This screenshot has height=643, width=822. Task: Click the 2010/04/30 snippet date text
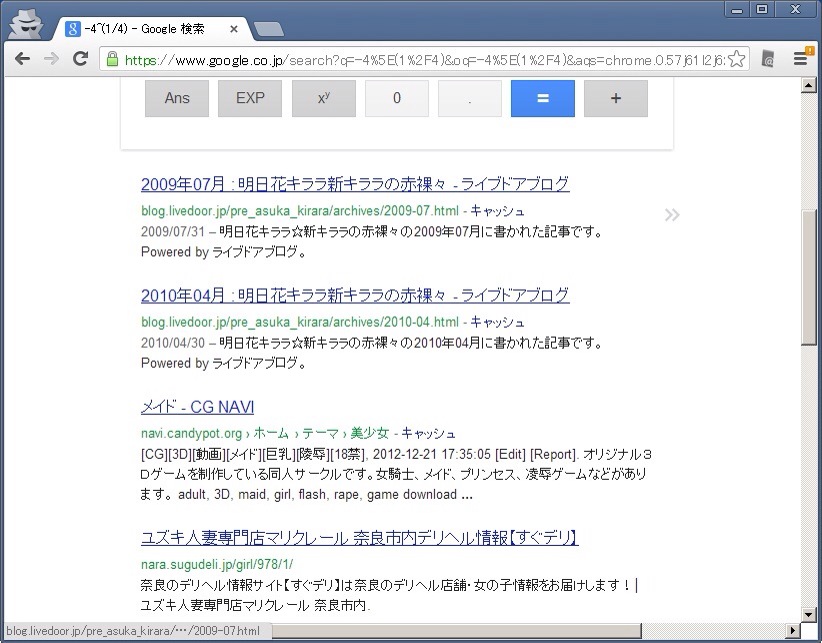tap(173, 343)
